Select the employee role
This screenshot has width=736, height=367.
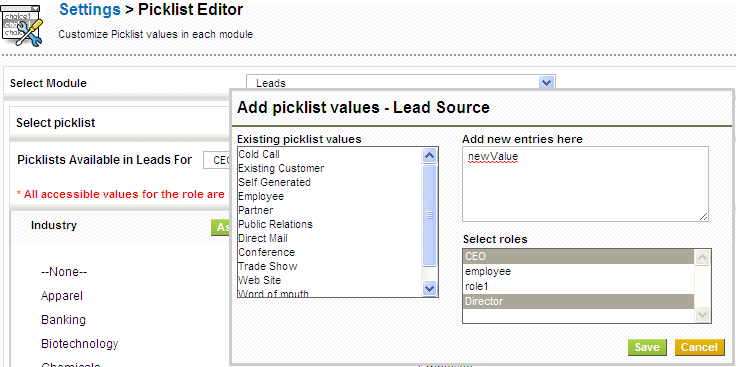tap(578, 271)
